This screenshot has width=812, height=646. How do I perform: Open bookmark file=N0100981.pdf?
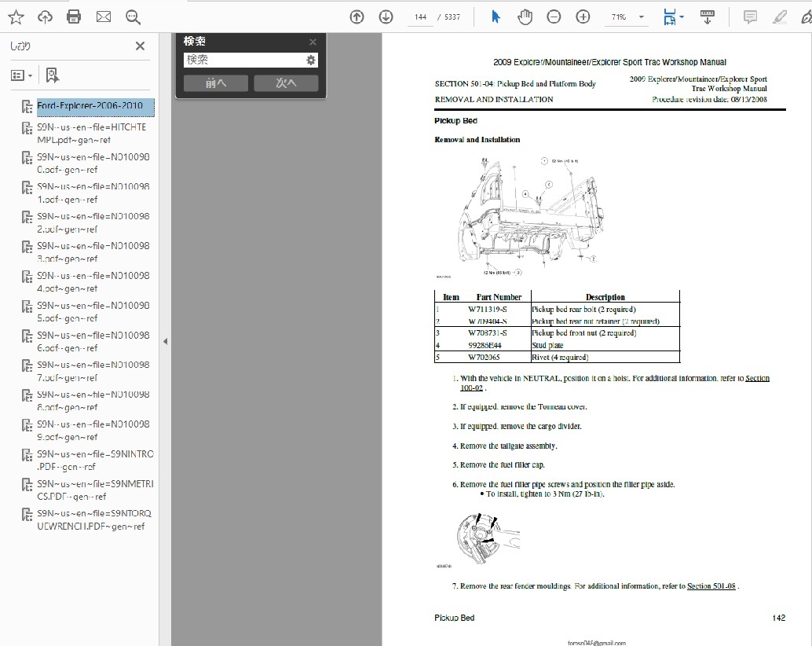pyautogui.click(x=93, y=193)
